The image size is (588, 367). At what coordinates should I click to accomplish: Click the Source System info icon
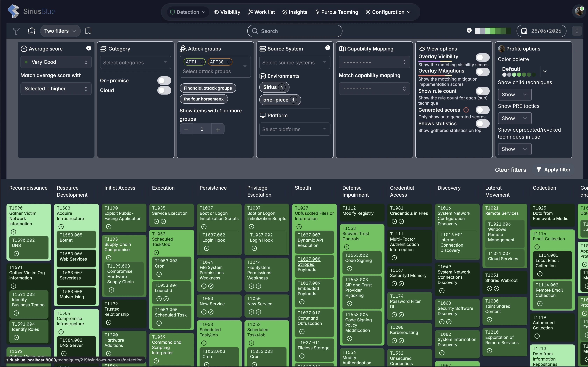tap(328, 48)
